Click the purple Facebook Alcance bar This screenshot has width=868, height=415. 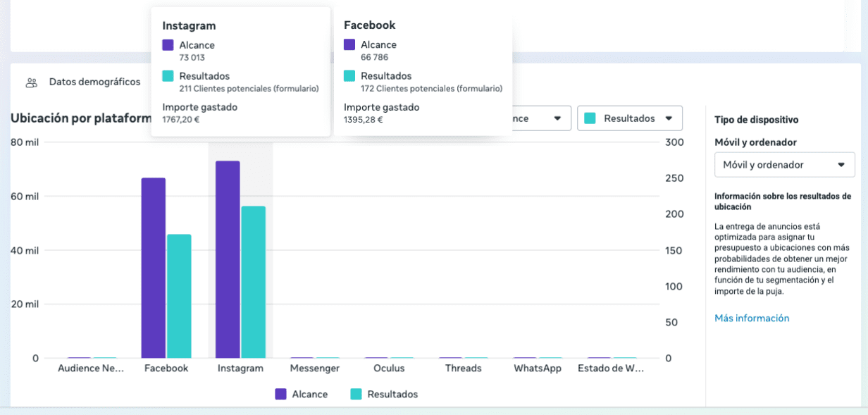click(153, 268)
